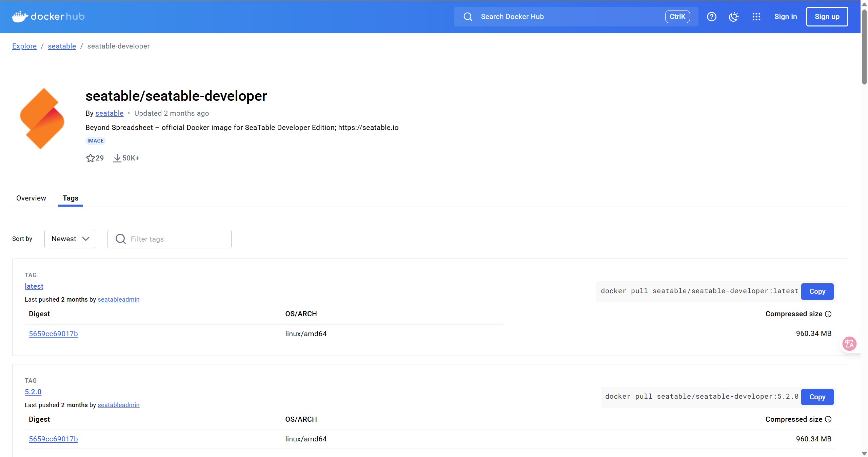Open the latest tag link
The width and height of the screenshot is (868, 457).
(34, 286)
